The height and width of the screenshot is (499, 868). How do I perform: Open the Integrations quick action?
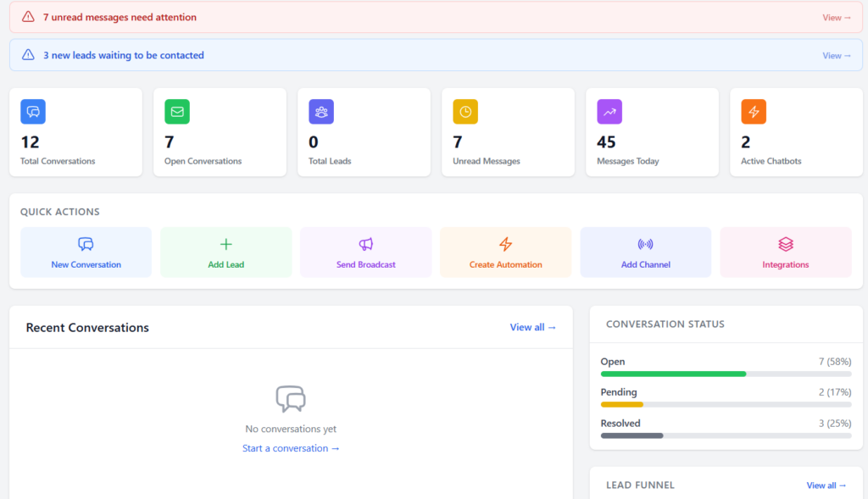[x=785, y=252]
